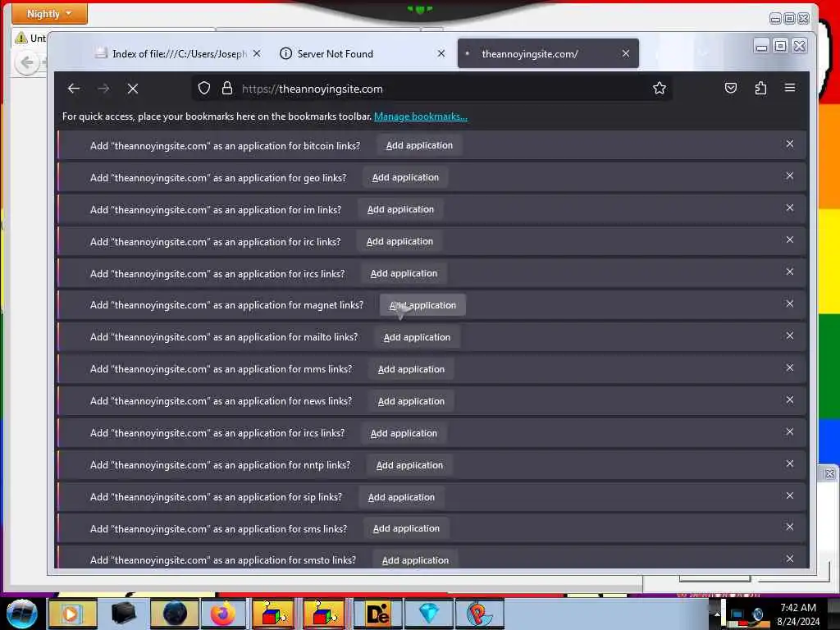840x630 pixels.
Task: Dismiss the sip links notification
Action: coord(790,495)
